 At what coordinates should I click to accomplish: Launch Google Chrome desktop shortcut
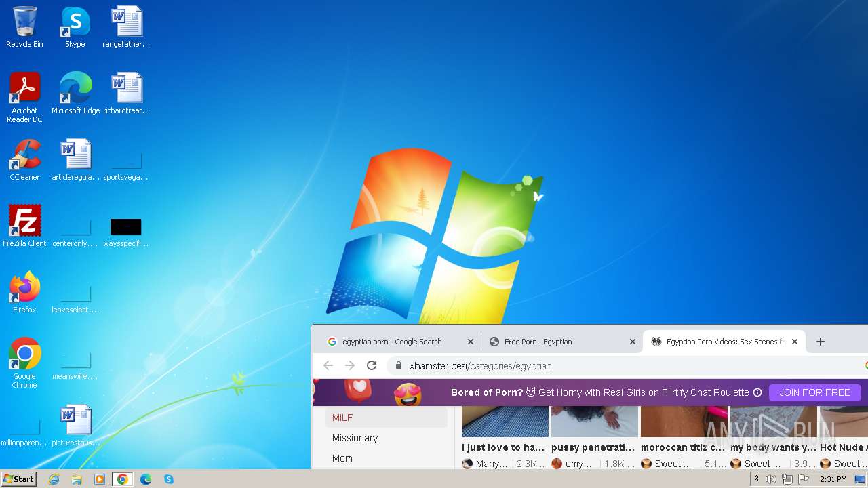[x=24, y=363]
